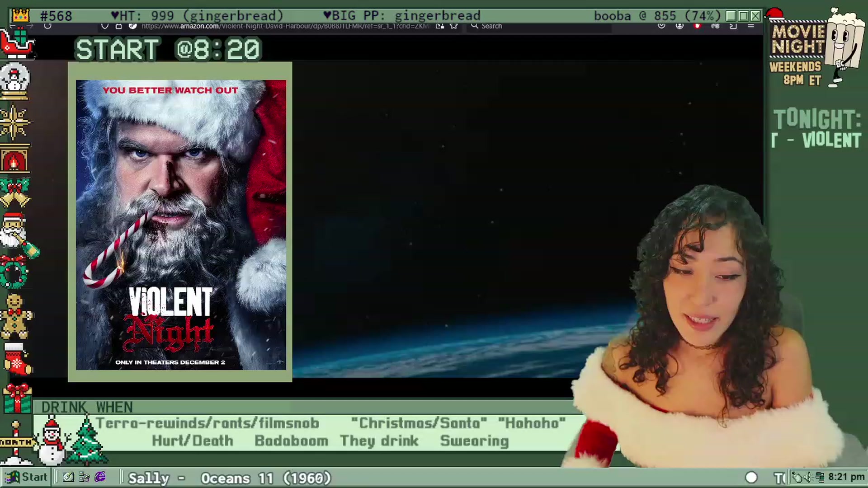Click the "Hurt/Death" drink rule
Image resolution: width=868 pixels, height=488 pixels.
[193, 441]
